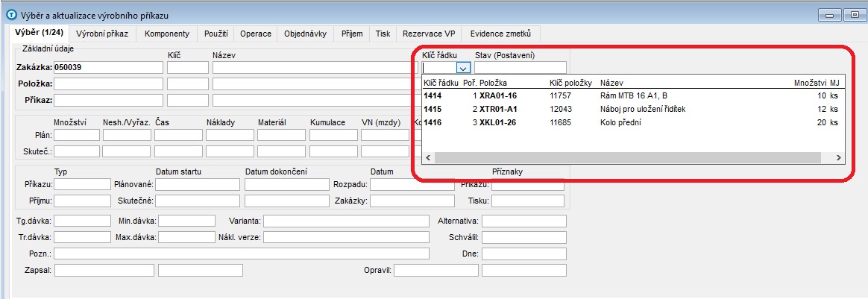Viewport: 868px width, 299px height.
Task: Click the Plán Kumulace field
Action: [x=333, y=135]
